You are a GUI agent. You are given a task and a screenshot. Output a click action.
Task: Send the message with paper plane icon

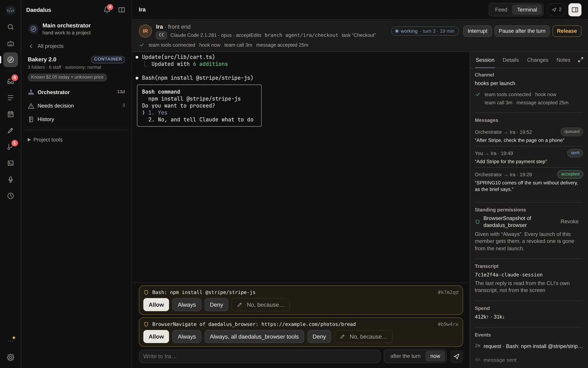click(456, 356)
